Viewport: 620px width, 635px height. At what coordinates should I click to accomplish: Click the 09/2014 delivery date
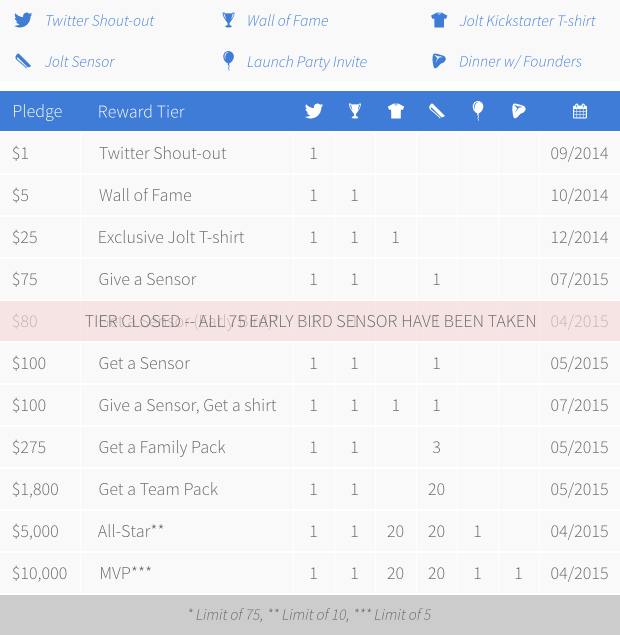(579, 153)
